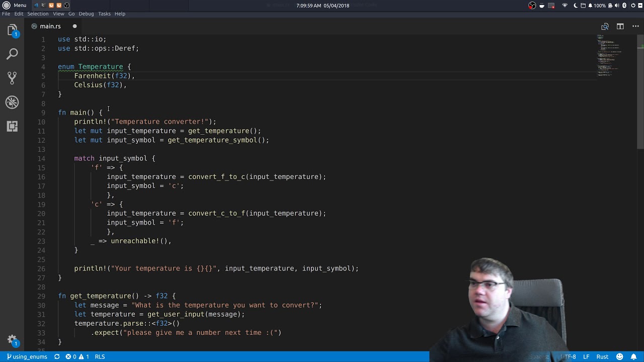Viewport: 644px width, 362px height.
Task: Open the Wi-Fi network tray icon
Action: [x=565, y=6]
